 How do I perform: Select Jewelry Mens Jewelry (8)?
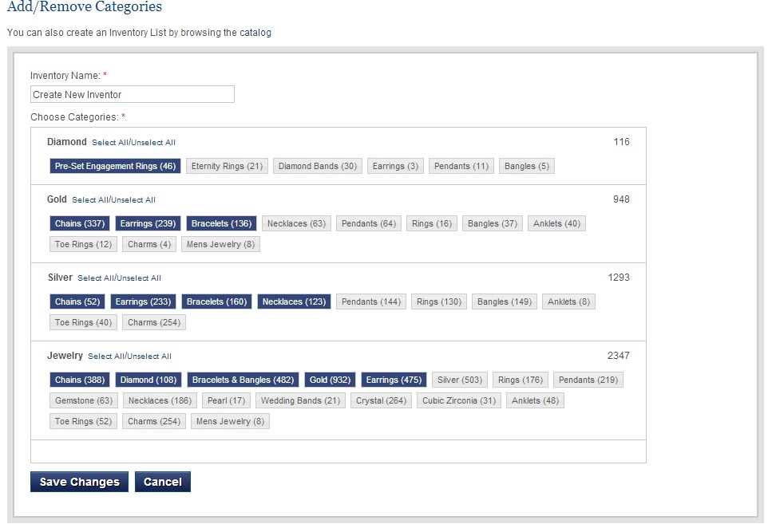tap(230, 421)
